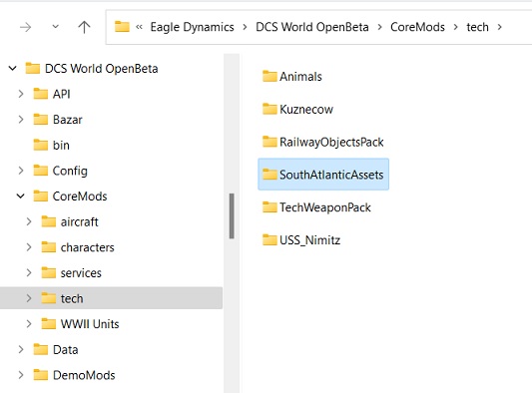Click the SouthAtlanticAssets folder
532x393 pixels.
(x=323, y=175)
